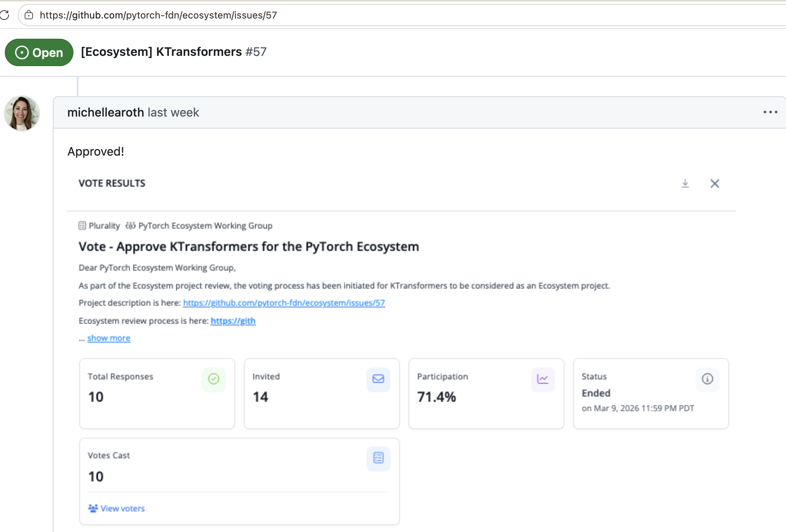Open the ecosystem/issues/57 project link
Viewport: 786px width, 532px height.
click(284, 303)
